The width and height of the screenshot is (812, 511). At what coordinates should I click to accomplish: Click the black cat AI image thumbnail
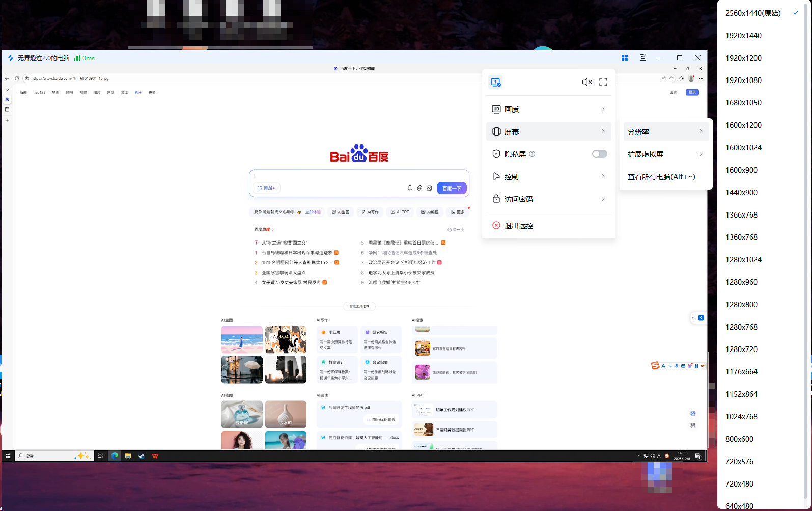click(x=286, y=339)
